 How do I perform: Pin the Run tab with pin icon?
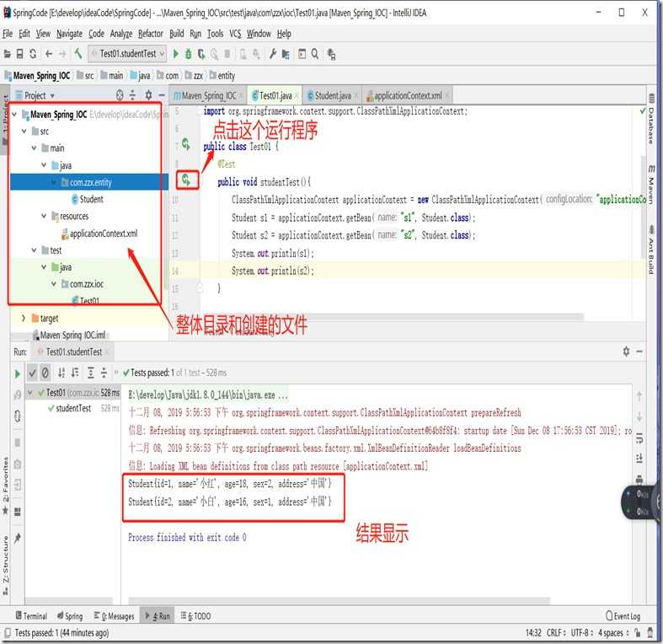point(18,539)
